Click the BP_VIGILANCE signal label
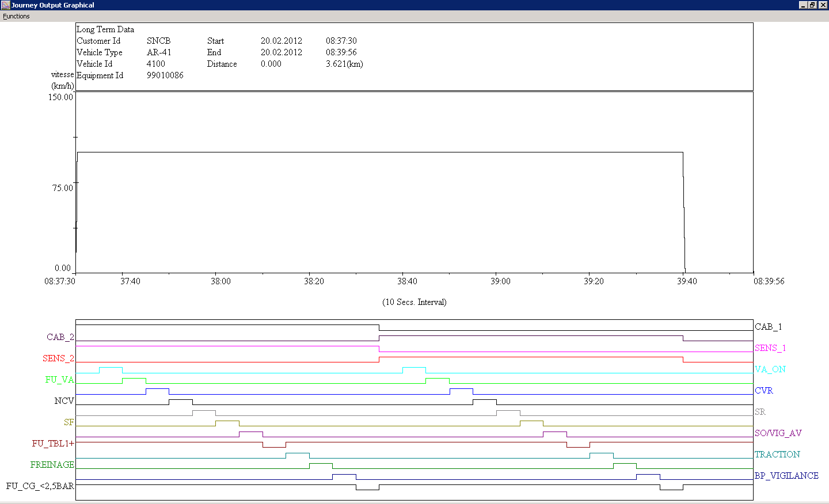Screen dimensions: 829x504 coord(786,476)
